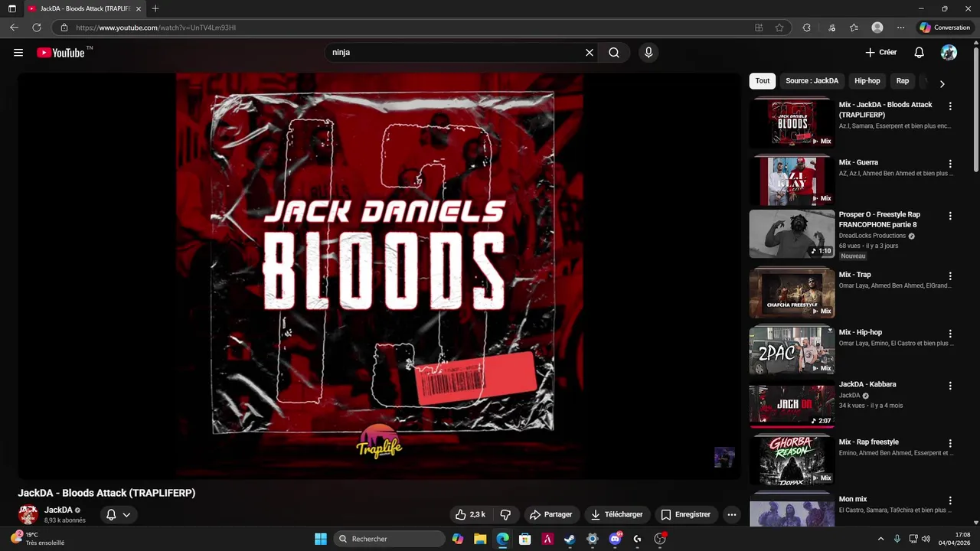The image size is (980, 551).
Task: Open Copilot Conversation button
Action: (x=946, y=28)
